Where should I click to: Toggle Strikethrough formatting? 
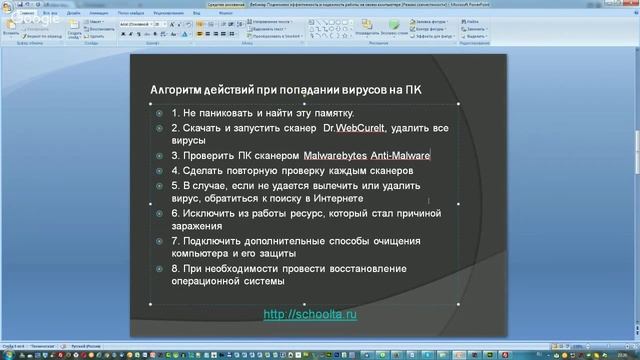(147, 34)
